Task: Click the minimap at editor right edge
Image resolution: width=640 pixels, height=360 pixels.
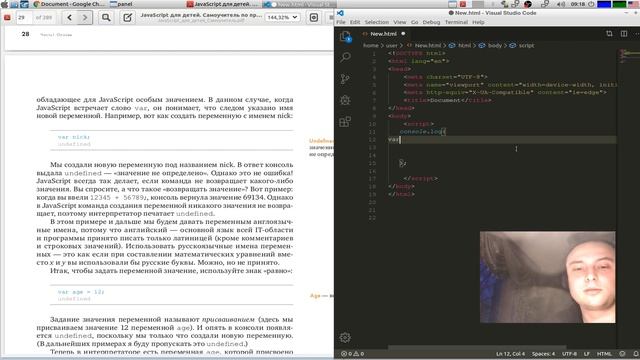Action: tap(628, 56)
